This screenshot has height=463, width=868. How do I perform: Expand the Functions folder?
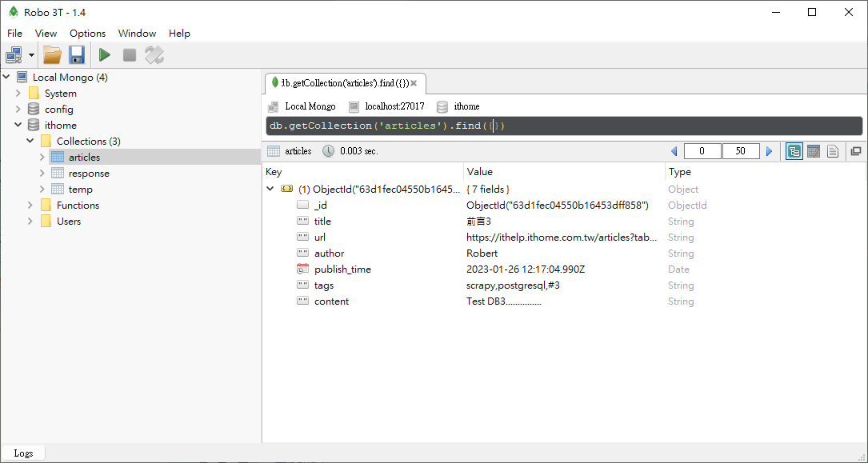click(x=30, y=206)
